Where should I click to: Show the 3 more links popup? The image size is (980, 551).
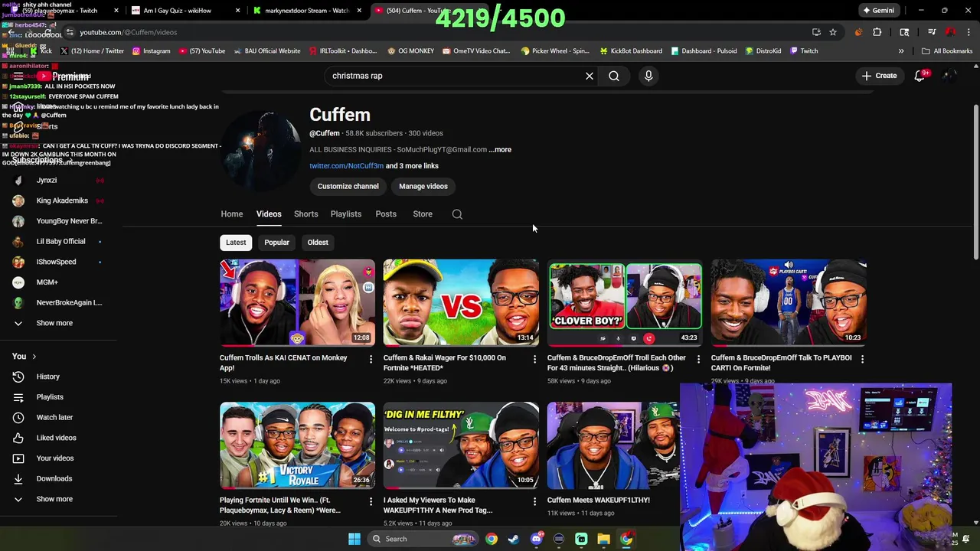tap(412, 166)
